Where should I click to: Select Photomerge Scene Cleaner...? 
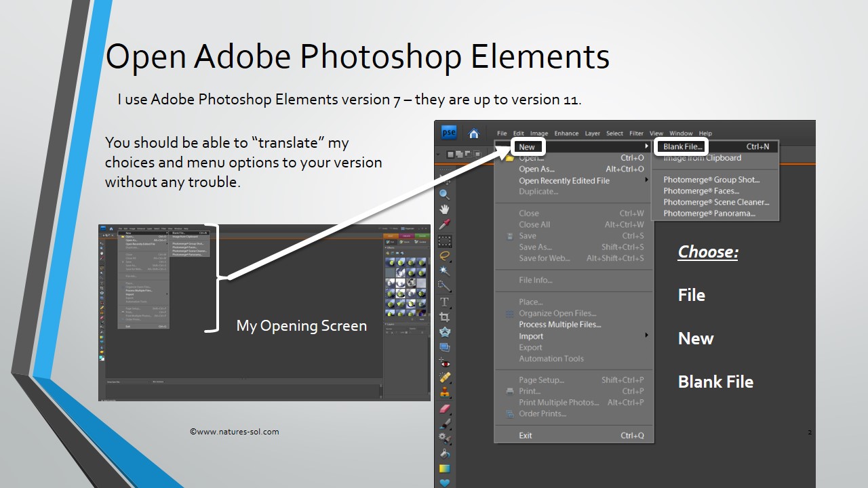pyautogui.click(x=715, y=202)
